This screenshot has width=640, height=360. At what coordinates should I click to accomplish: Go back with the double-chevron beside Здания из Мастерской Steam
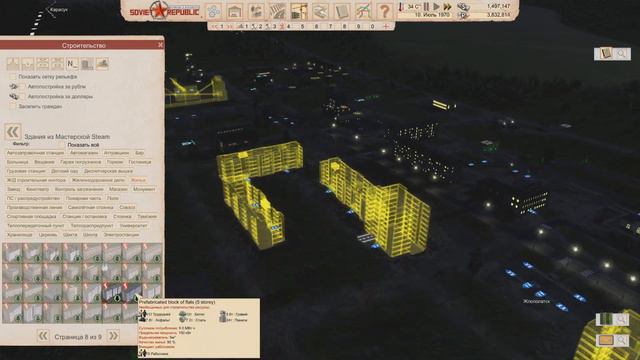(13, 132)
